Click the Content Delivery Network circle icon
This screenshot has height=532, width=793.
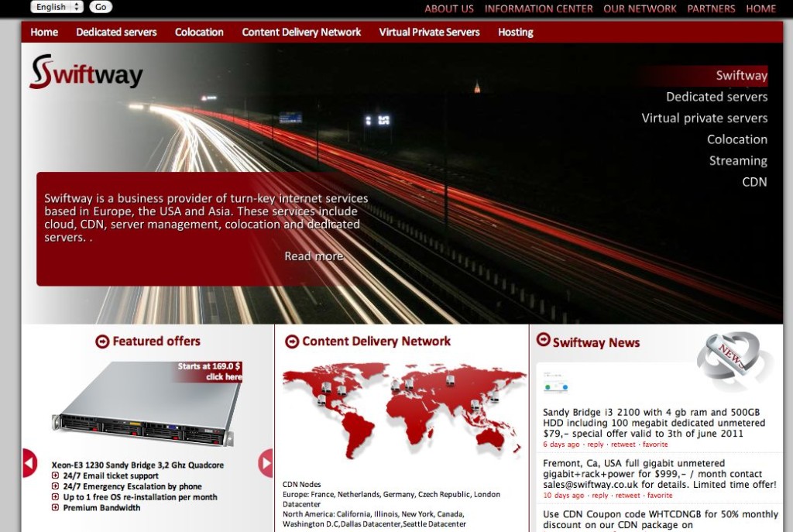[292, 342]
